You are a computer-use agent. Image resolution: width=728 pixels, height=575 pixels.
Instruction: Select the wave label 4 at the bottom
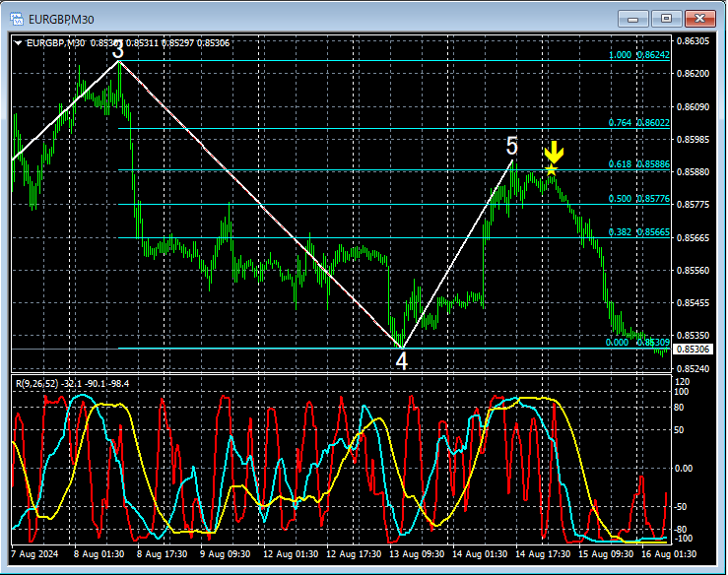pos(401,360)
